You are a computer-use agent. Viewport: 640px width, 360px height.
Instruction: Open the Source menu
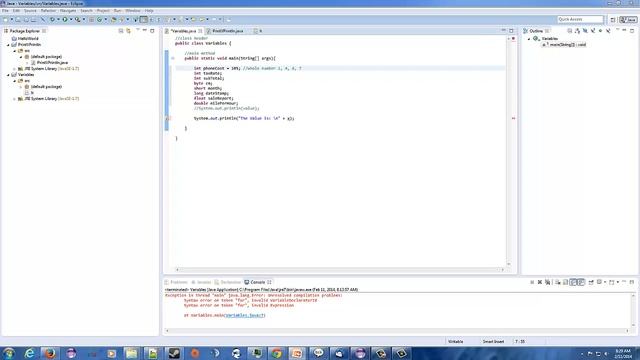pos(30,11)
